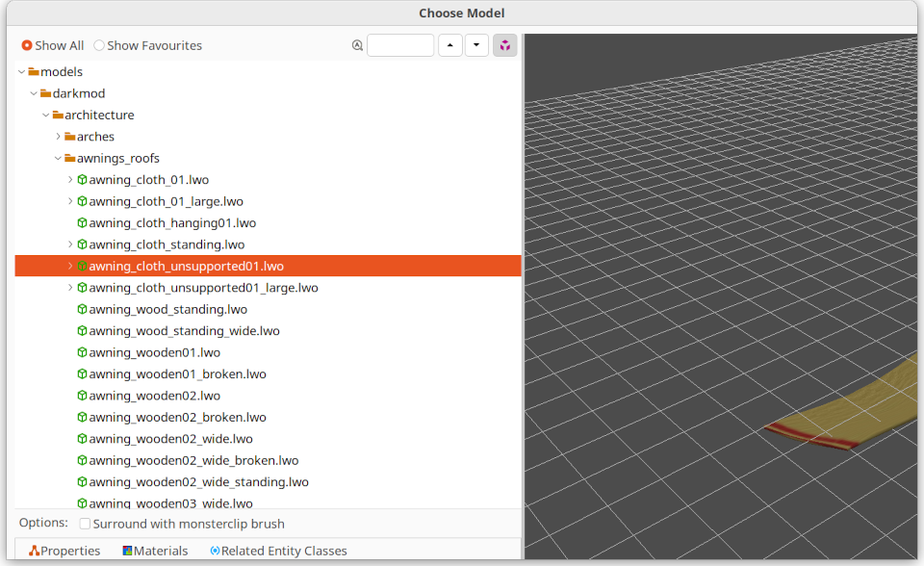Click the arches folder icon
The height and width of the screenshot is (566, 924).
(69, 137)
